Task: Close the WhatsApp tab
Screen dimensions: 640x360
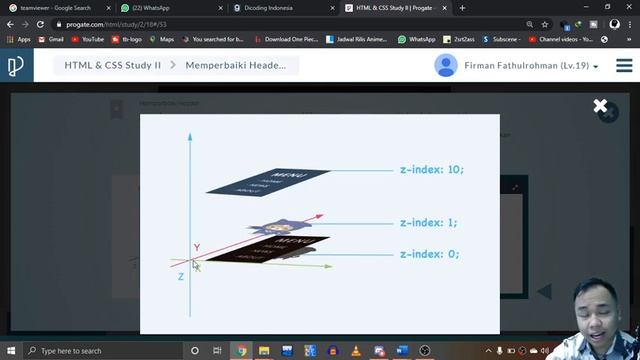Action: (220, 8)
